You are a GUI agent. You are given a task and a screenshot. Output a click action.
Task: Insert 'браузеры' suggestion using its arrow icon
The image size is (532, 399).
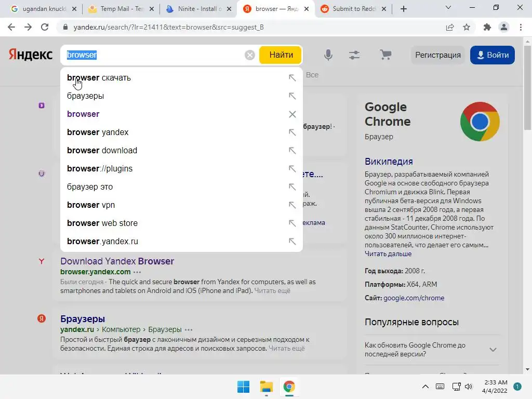pos(292,96)
